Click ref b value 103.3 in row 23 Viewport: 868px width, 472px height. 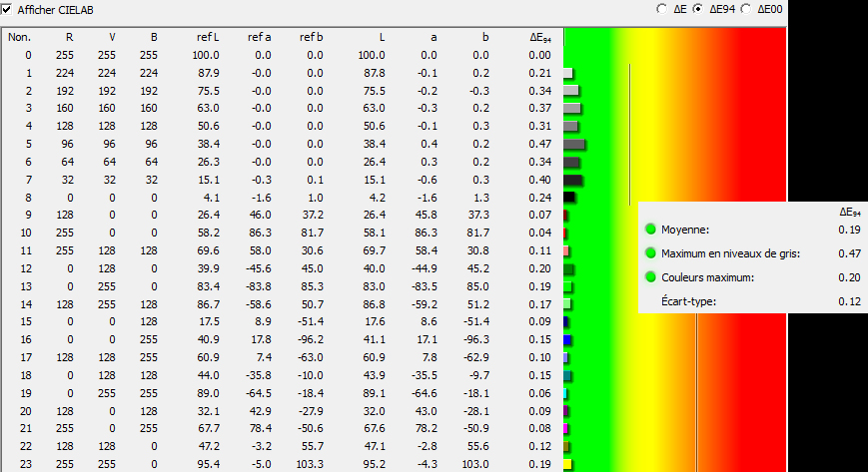(x=310, y=464)
